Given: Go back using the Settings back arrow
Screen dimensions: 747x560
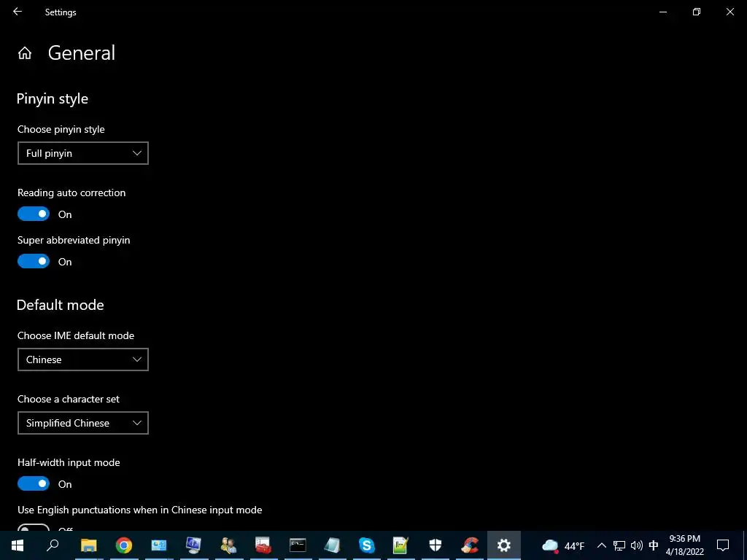Looking at the screenshot, I should point(18,12).
